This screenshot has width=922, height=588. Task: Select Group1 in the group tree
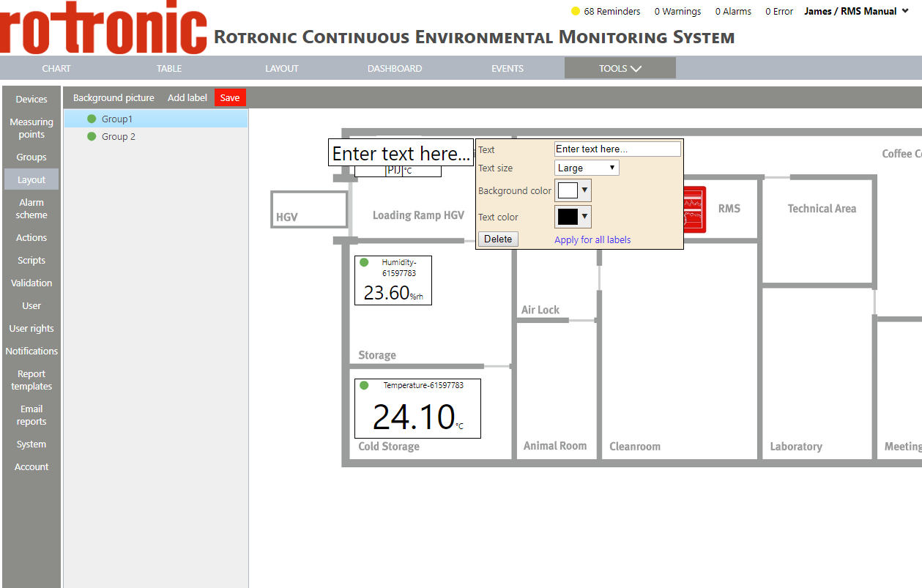[x=155, y=119]
